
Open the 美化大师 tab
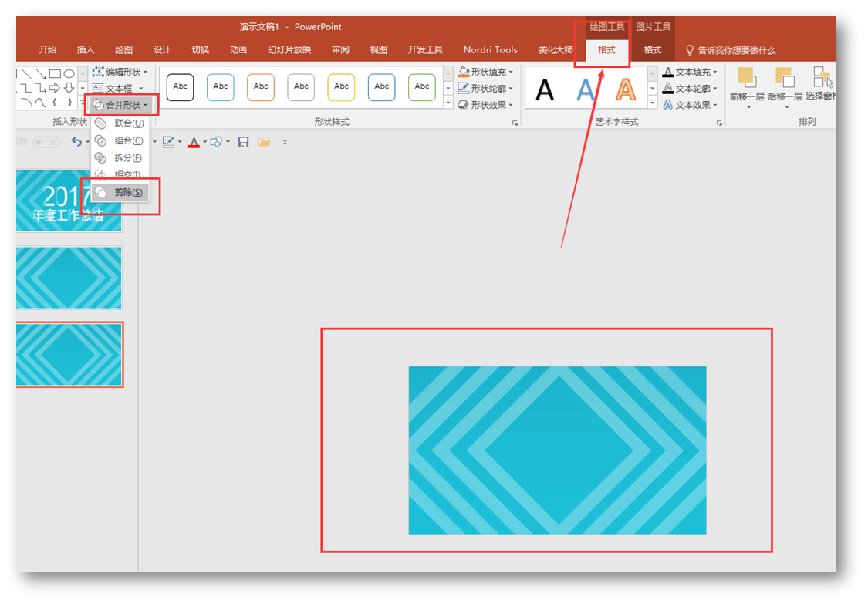coord(556,50)
